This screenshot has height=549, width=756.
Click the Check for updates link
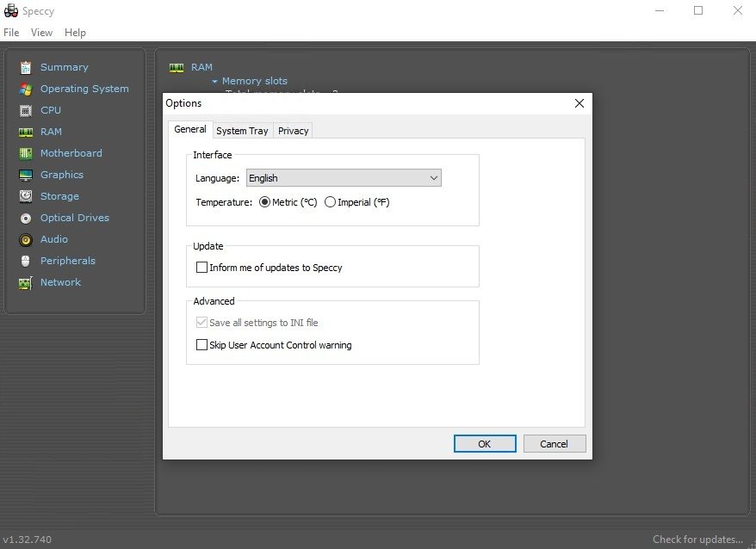(x=697, y=540)
